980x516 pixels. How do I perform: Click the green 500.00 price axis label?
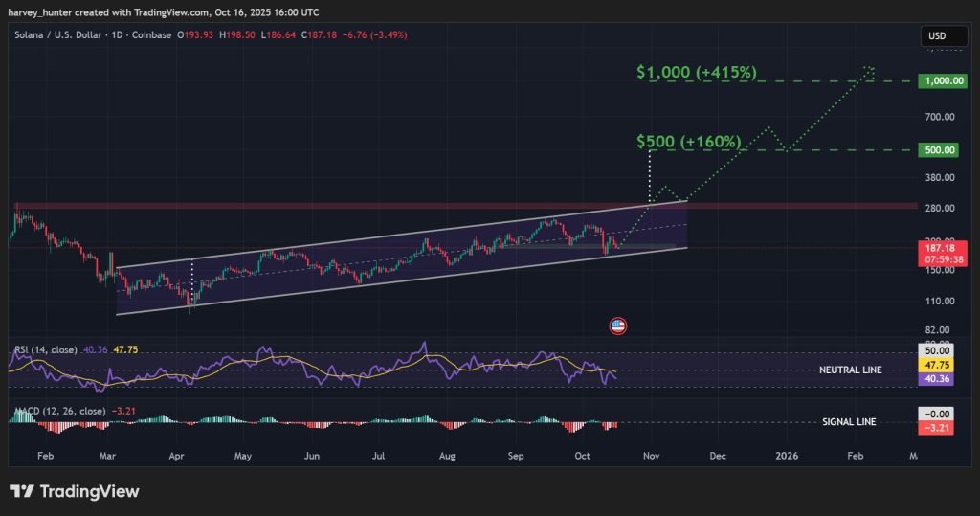pos(937,150)
